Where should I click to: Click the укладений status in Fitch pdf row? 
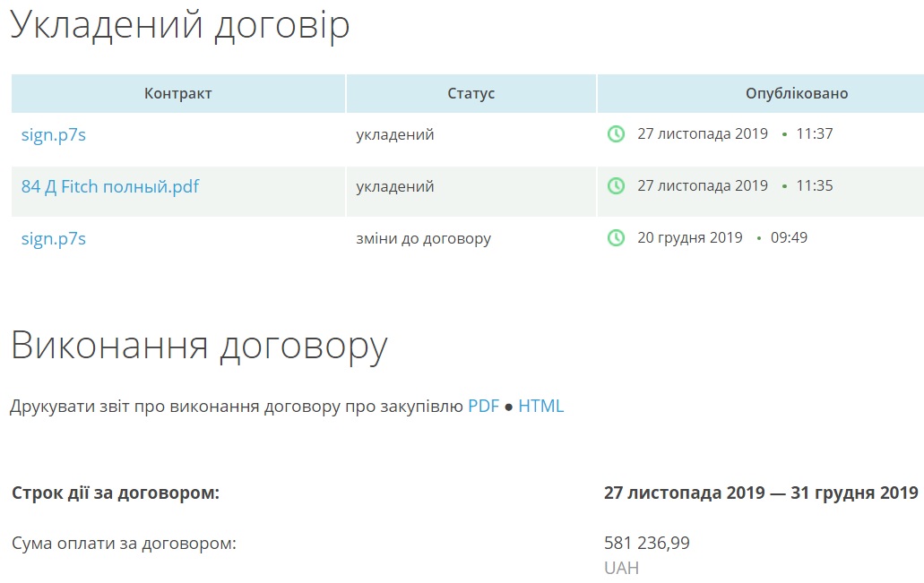click(x=395, y=187)
